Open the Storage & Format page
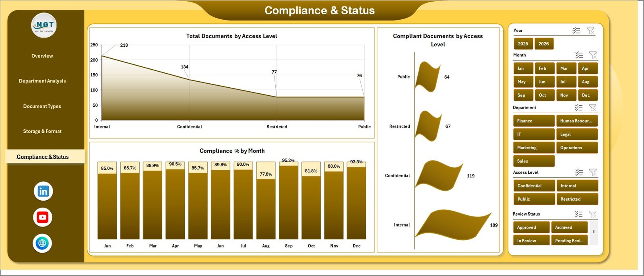This screenshot has width=644, height=276. click(42, 131)
